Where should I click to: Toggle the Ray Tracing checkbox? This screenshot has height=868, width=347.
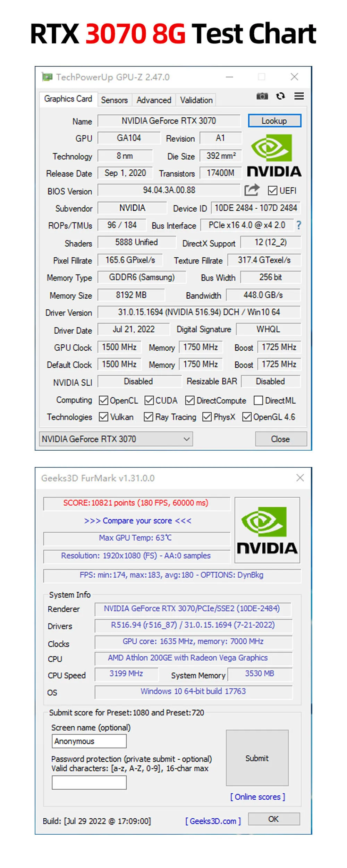click(x=149, y=417)
